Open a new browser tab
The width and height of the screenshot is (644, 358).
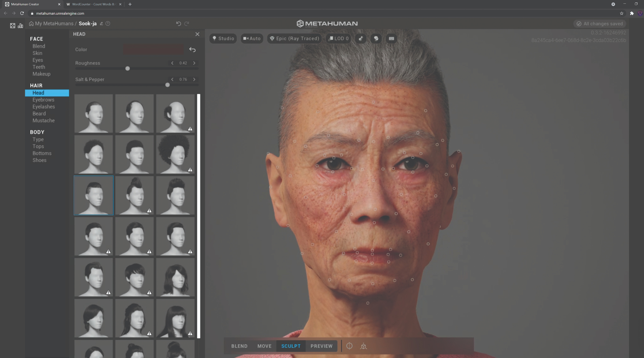click(x=130, y=4)
